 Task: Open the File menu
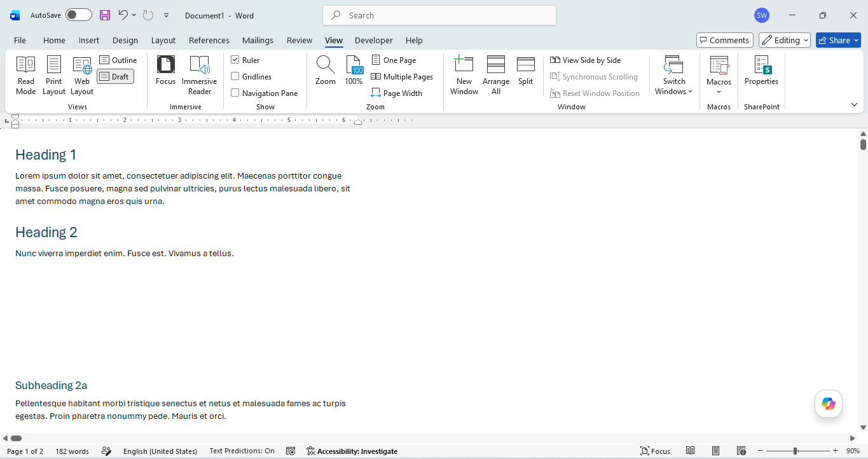click(20, 40)
